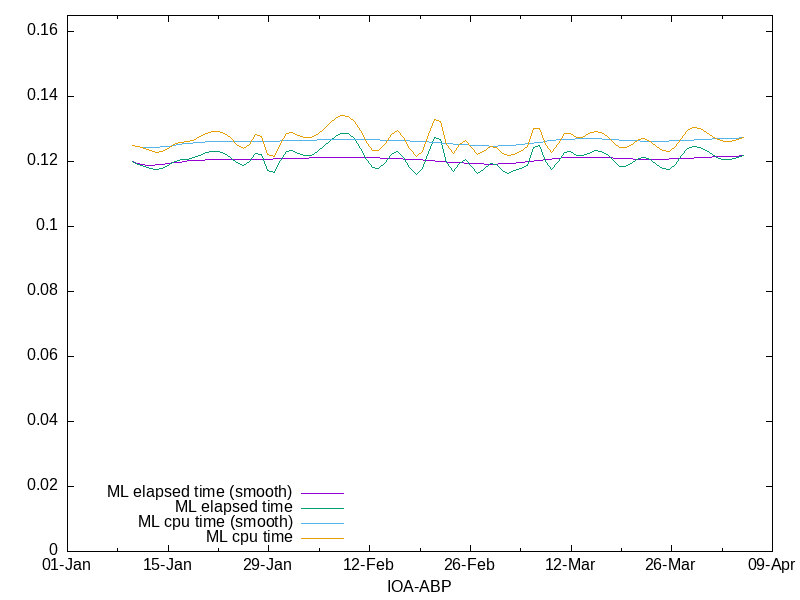Click the 26-Feb date tick label
The width and height of the screenshot is (800, 600).
pos(469,565)
